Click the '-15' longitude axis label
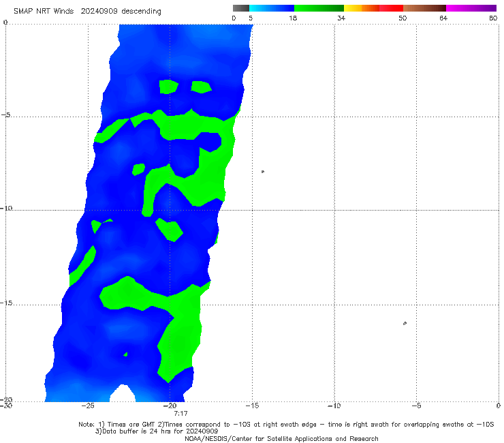The height and width of the screenshot is (443, 504). [x=252, y=406]
